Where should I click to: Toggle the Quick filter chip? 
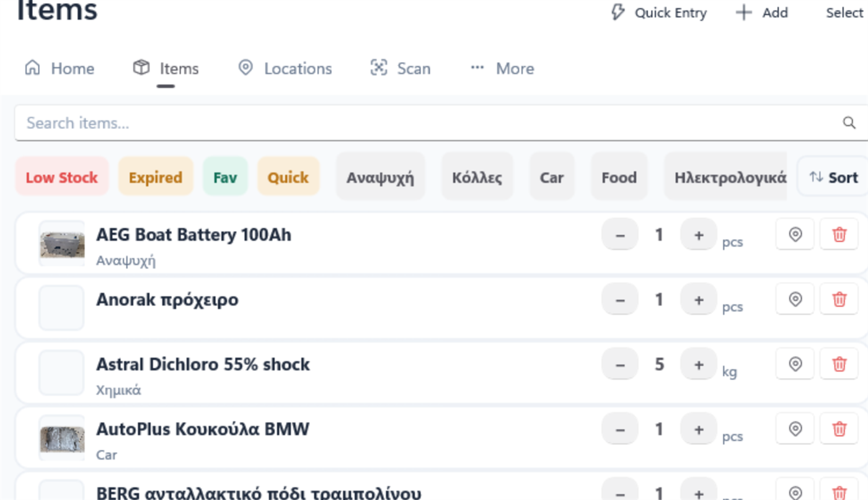pyautogui.click(x=288, y=178)
